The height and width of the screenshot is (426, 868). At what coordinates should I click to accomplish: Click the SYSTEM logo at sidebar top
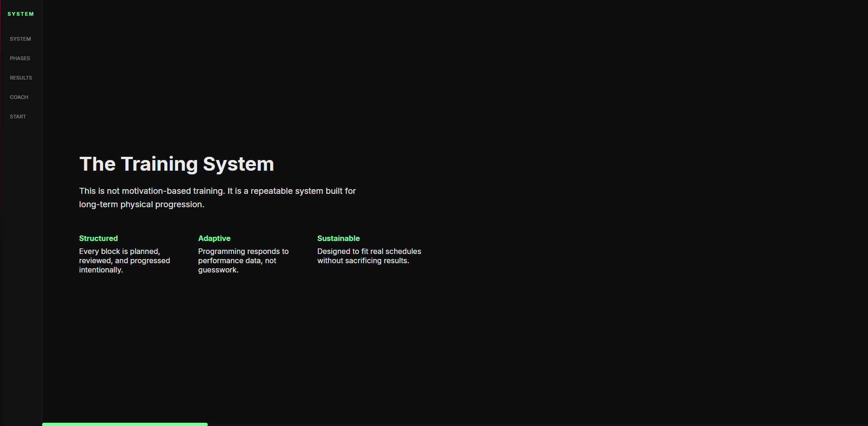20,13
